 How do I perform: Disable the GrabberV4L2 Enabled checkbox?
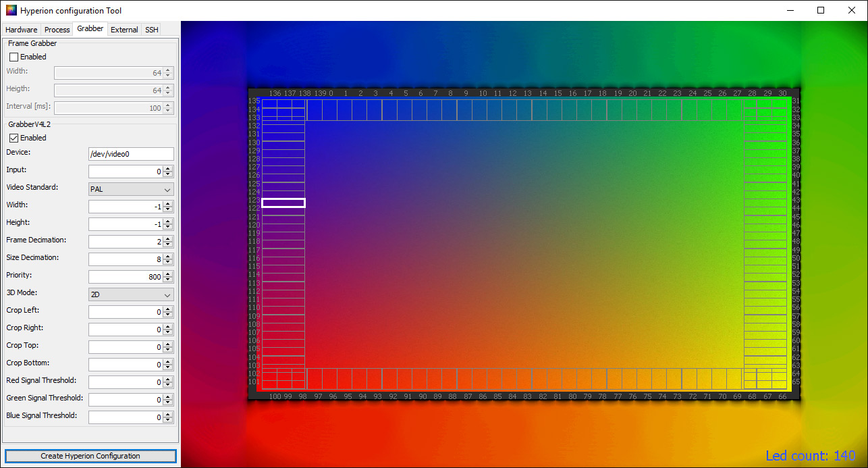[x=14, y=138]
